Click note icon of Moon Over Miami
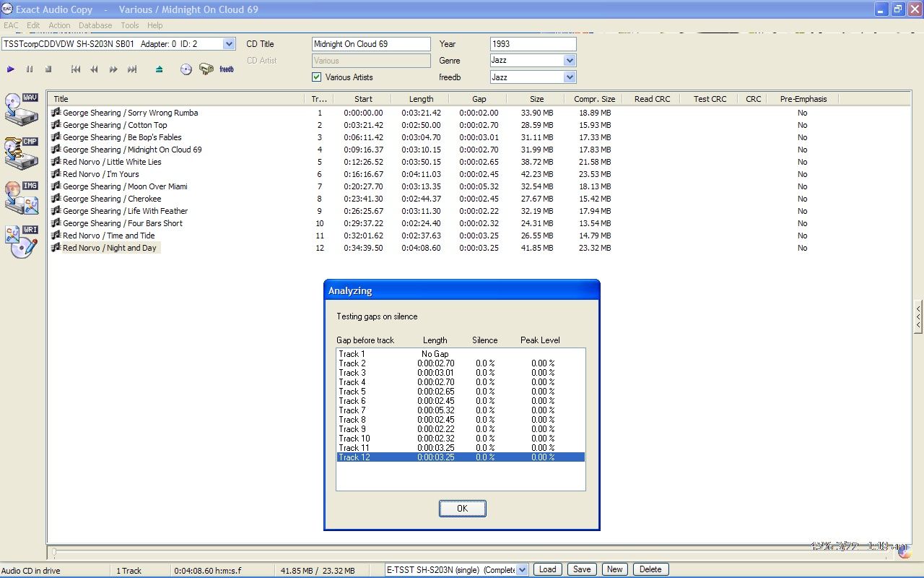 56,186
